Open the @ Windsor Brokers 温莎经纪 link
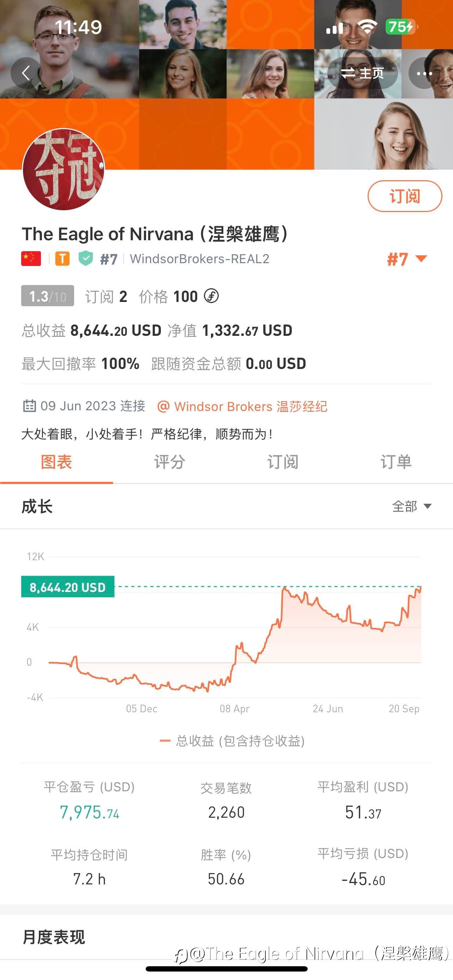Image resolution: width=453 pixels, height=980 pixels. (x=242, y=406)
